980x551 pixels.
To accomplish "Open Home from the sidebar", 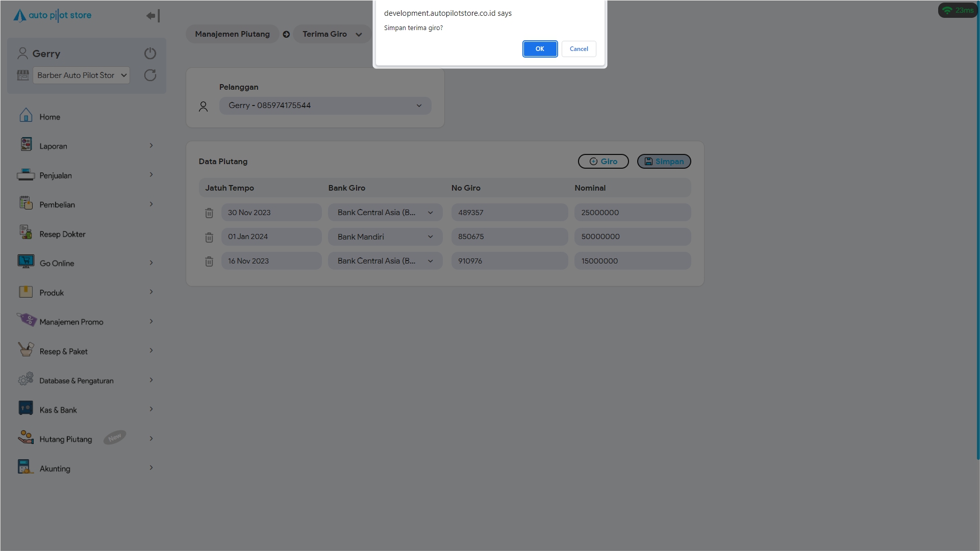I will pyautogui.click(x=50, y=117).
